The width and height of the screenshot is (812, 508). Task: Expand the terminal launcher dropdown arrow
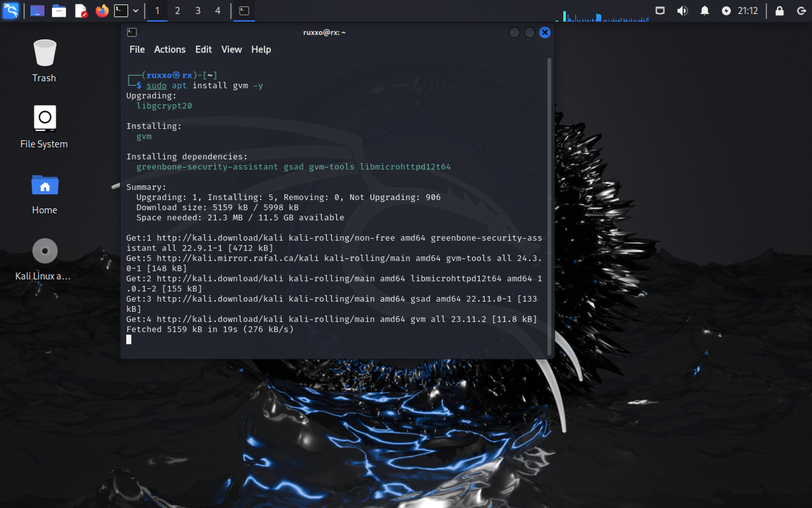click(x=135, y=11)
